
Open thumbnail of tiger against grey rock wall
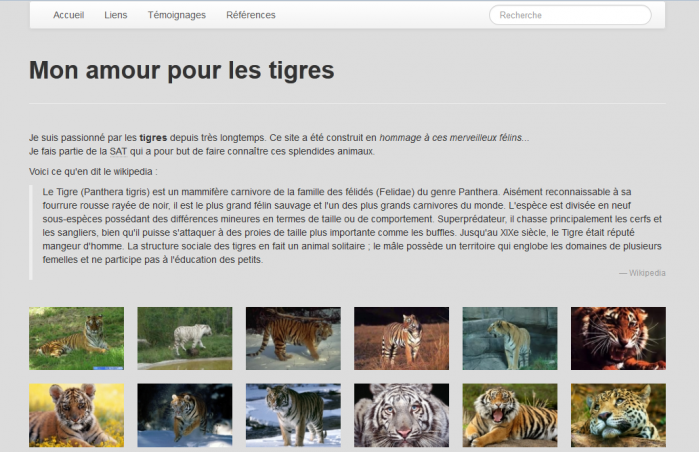(510, 338)
